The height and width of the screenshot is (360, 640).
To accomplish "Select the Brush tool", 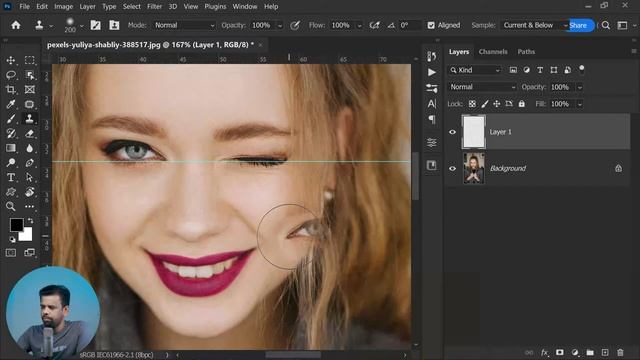I will click(11, 119).
